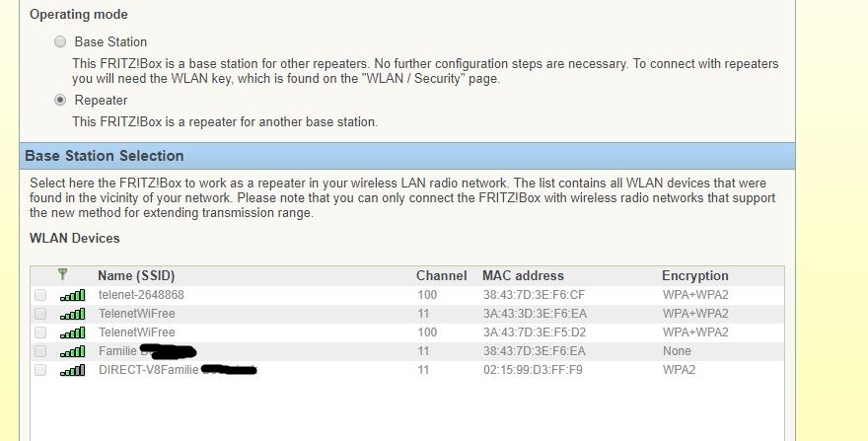
Task: Click the Channel column header
Action: tap(441, 276)
